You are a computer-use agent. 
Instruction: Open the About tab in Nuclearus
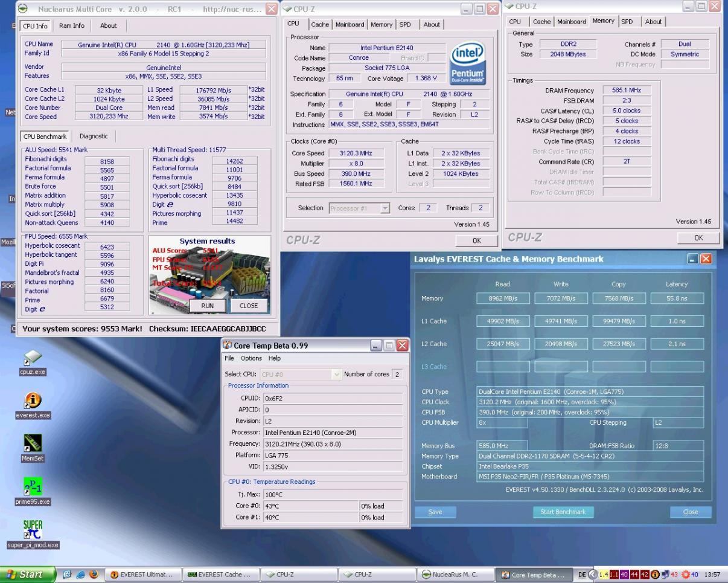point(109,25)
